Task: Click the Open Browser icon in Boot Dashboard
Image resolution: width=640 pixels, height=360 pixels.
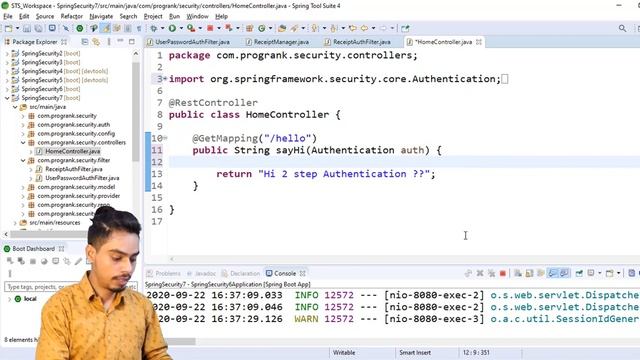Action: coord(44,261)
